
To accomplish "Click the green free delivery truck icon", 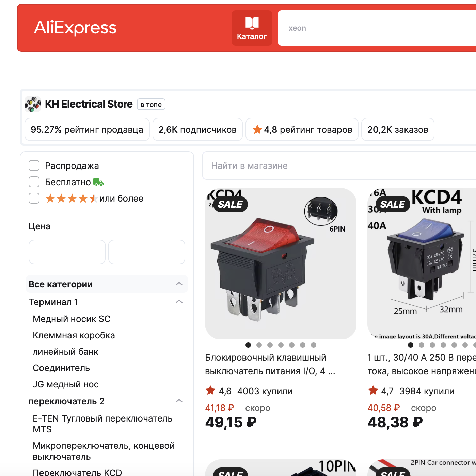I will coord(99,182).
